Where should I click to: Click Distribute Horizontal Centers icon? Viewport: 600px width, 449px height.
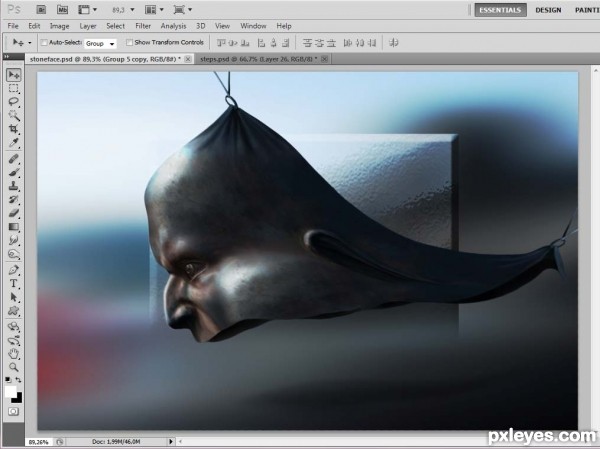[x=360, y=42]
